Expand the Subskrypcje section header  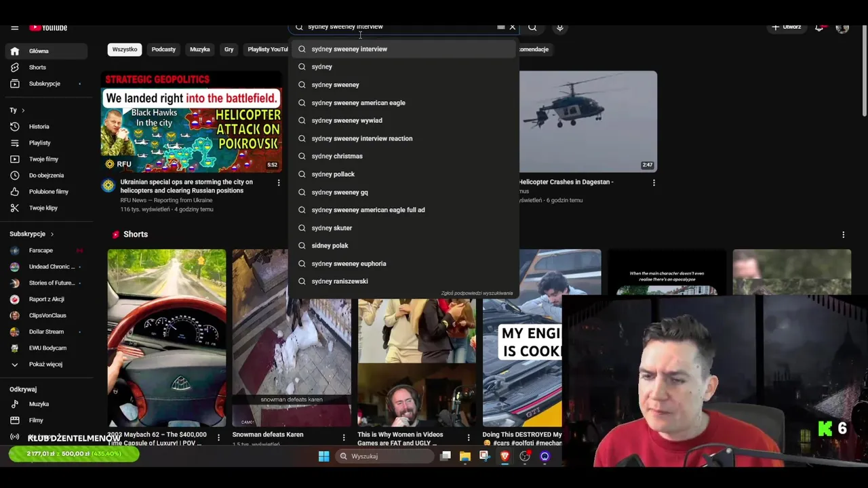coord(31,234)
